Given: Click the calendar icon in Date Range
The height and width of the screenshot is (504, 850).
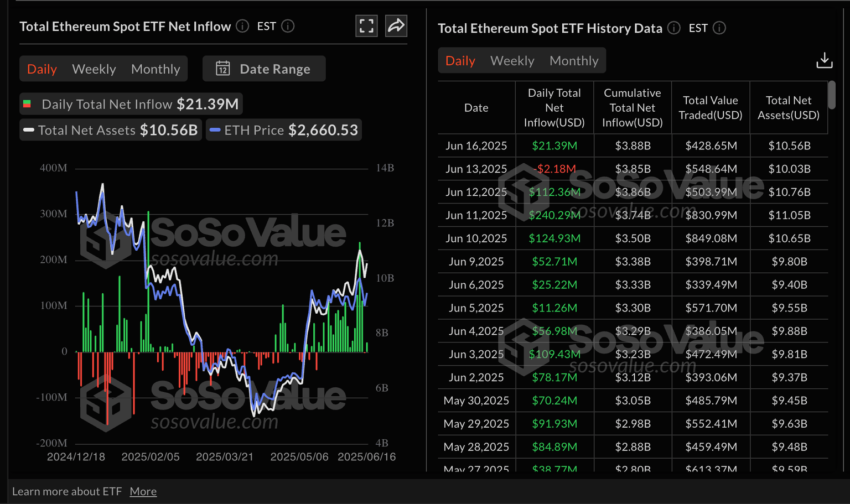Looking at the screenshot, I should pos(223,69).
